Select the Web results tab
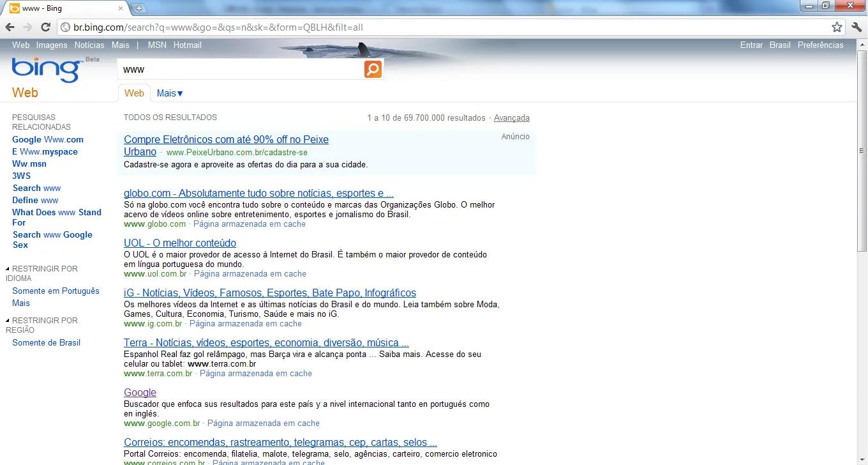This screenshot has width=868, height=465. point(134,93)
